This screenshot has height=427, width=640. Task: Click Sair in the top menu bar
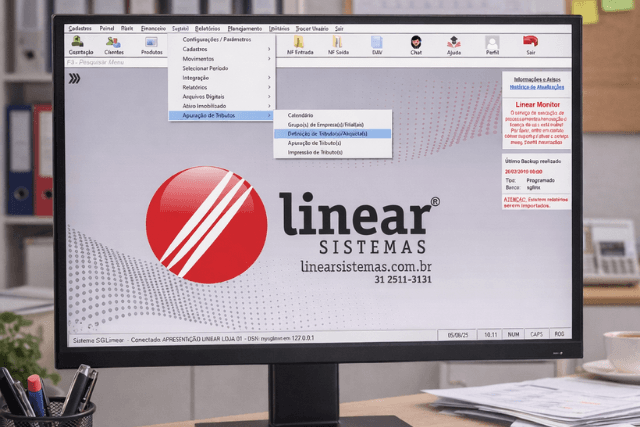pos(339,29)
